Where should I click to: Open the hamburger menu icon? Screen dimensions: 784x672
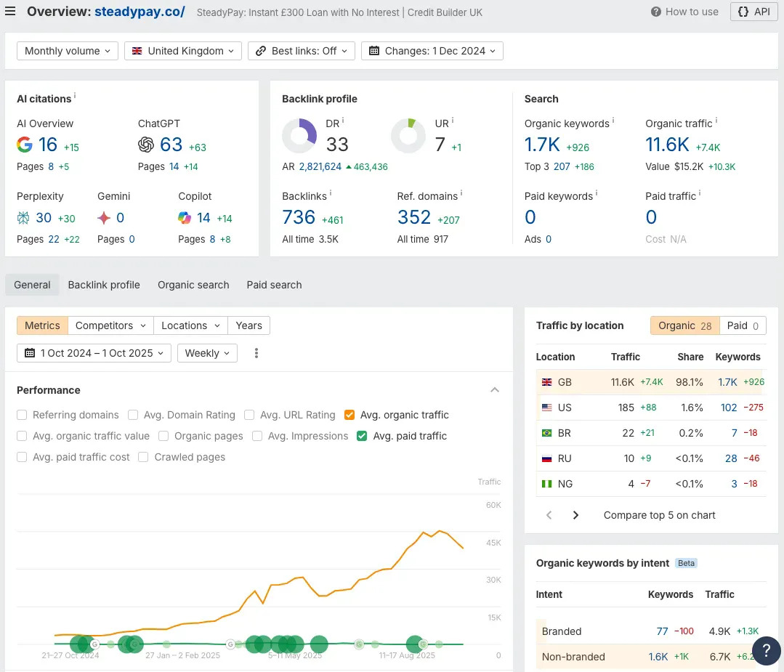[10, 11]
